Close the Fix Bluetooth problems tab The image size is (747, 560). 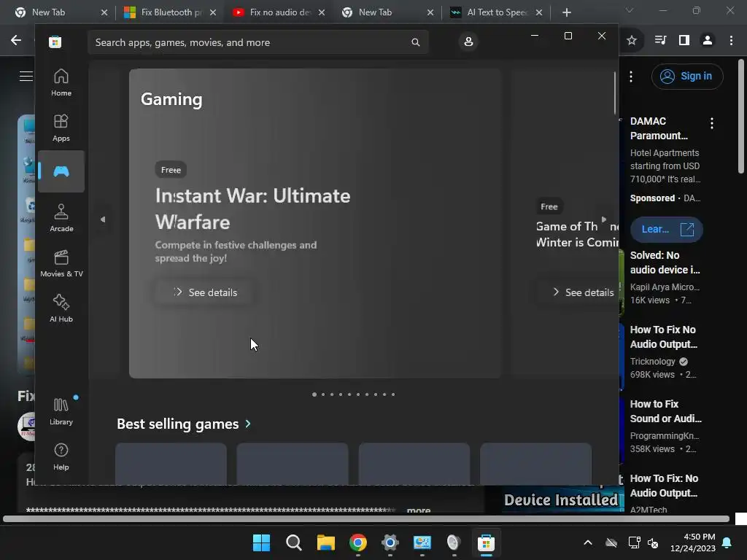coord(213,12)
